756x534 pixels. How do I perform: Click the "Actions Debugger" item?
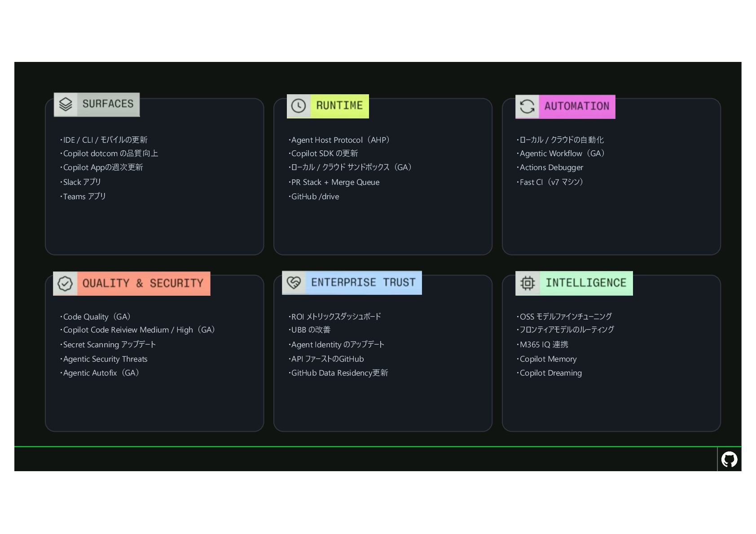pos(550,167)
